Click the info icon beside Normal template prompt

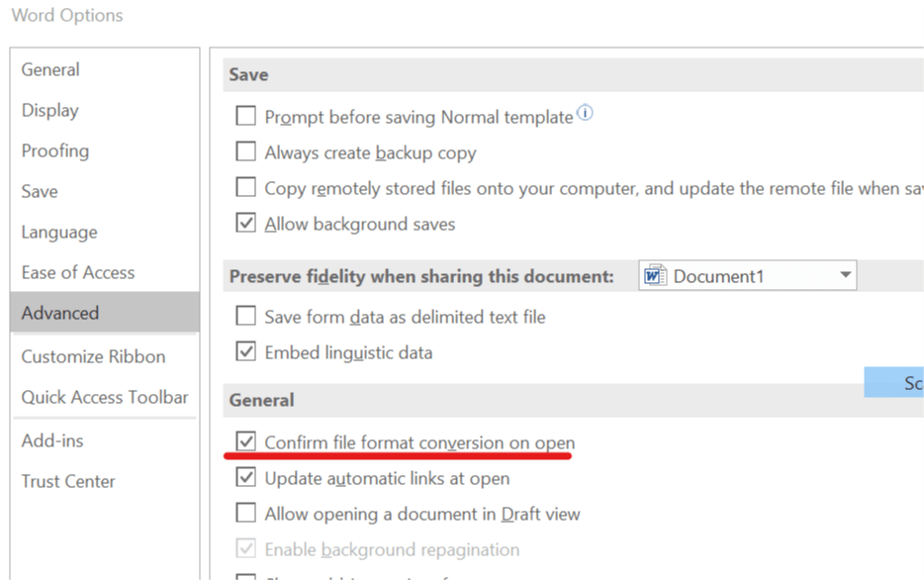[585, 112]
